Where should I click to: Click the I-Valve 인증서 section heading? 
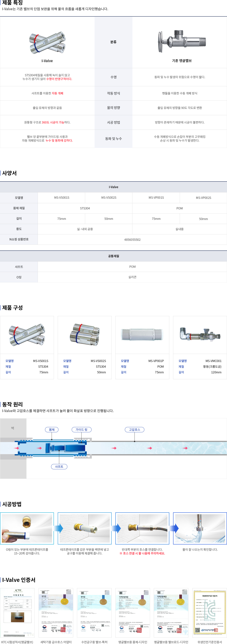[x=19, y=580]
